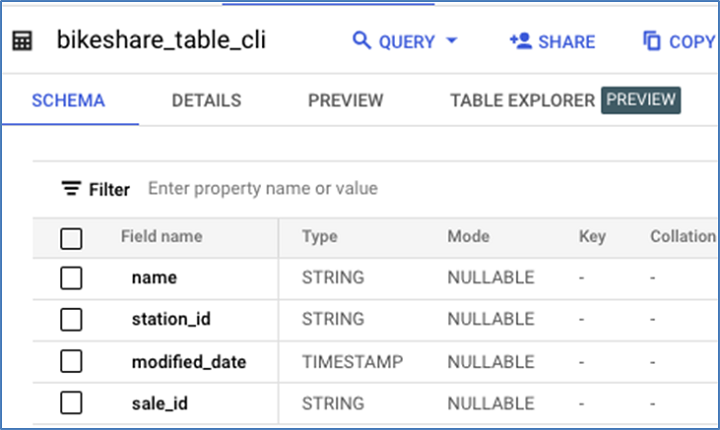This screenshot has height=430, width=720.
Task: Click the magnifier Query icon
Action: coord(361,41)
